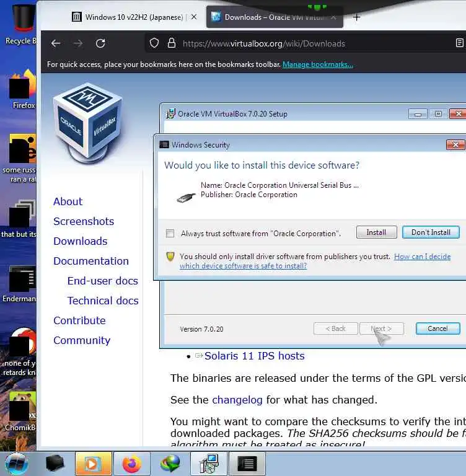Select the ChomikBox desktop icon
The width and height of the screenshot is (466, 476).
click(x=20, y=412)
